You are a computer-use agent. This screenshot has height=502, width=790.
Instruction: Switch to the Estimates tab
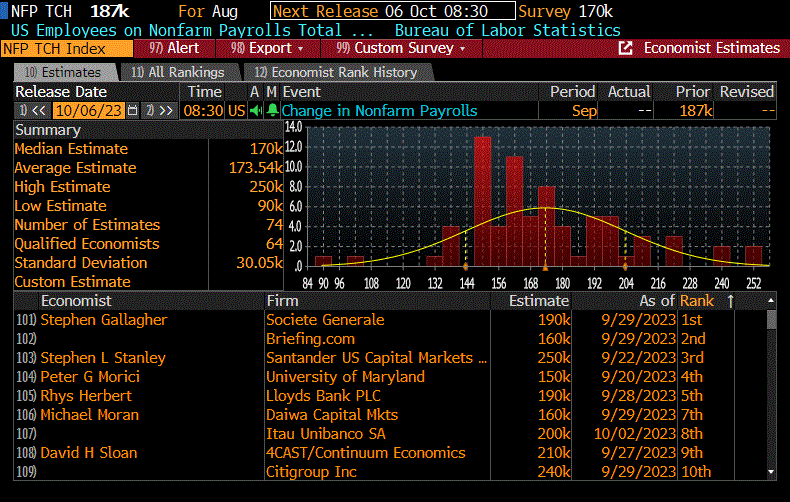tap(64, 73)
